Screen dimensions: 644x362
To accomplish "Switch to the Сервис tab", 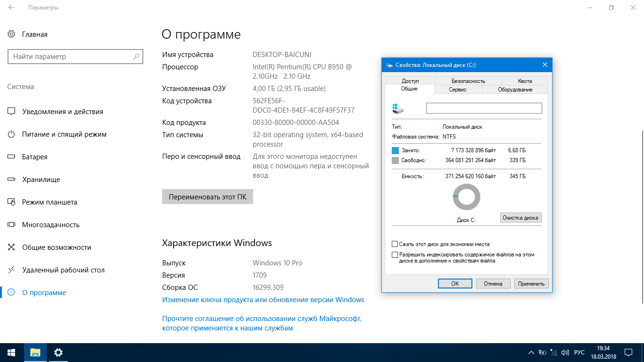I will (458, 89).
